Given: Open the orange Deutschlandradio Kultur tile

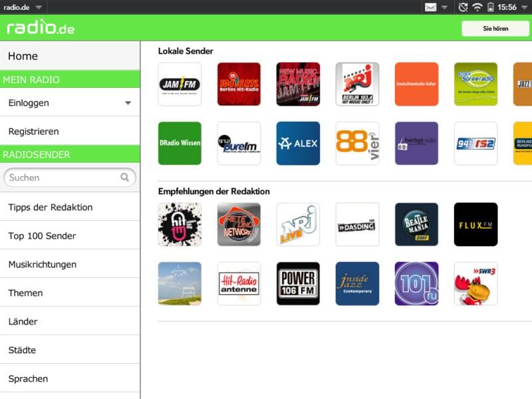Looking at the screenshot, I should (416, 84).
